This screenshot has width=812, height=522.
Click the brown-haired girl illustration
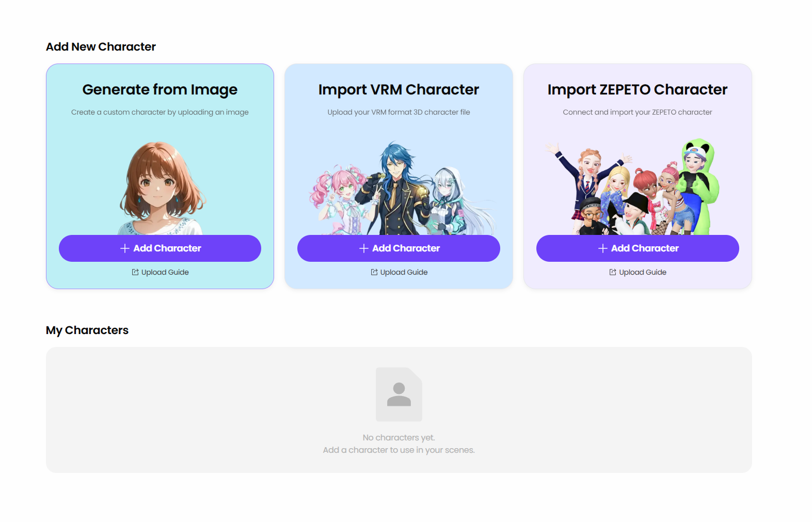tap(162, 188)
